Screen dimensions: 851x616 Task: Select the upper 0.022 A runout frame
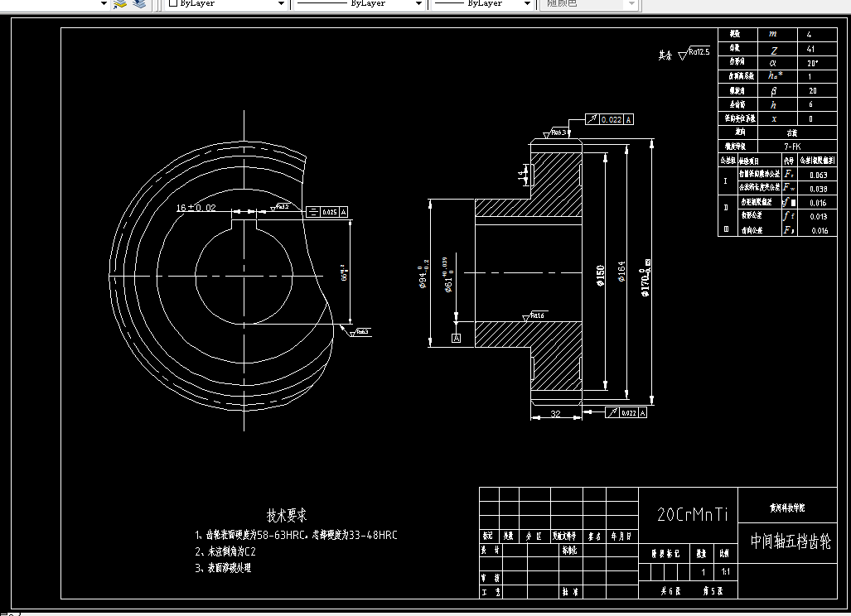(609, 119)
